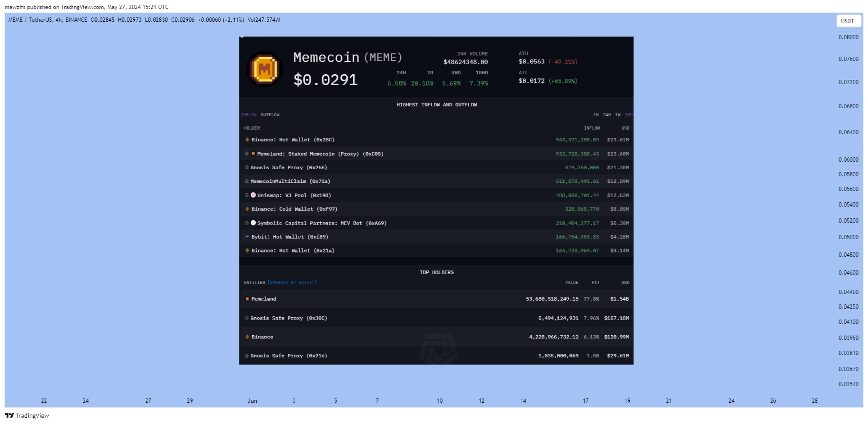Screen dimensions: 868x424
Task: Click the INFLOW column header in the table
Action: pyautogui.click(x=592, y=128)
